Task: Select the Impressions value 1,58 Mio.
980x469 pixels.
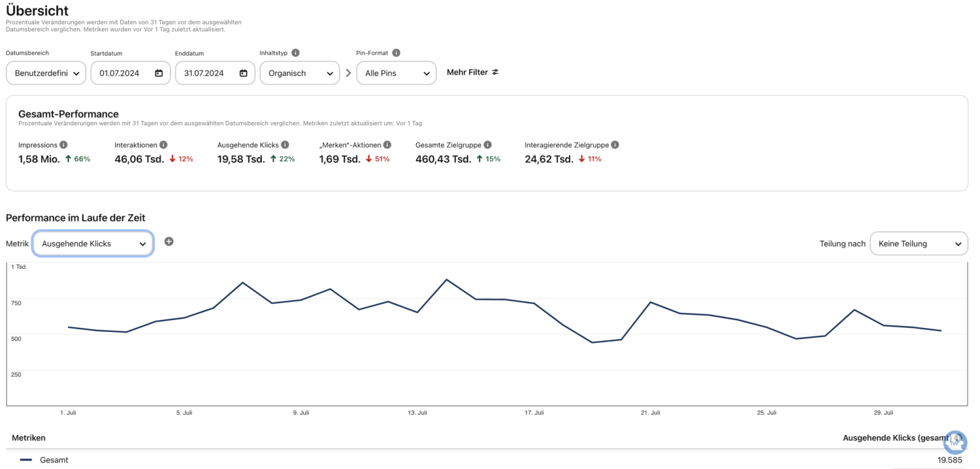Action: [x=39, y=159]
